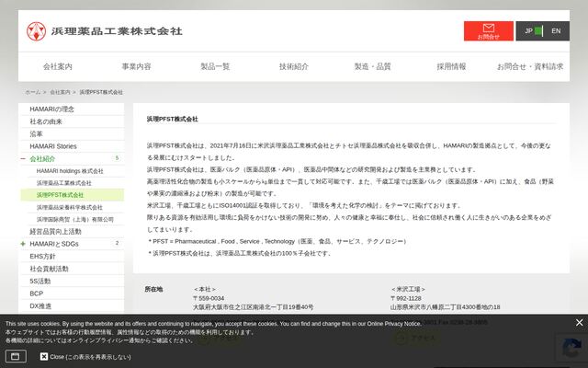This screenshot has height=368, width=588.
Task: Click the ＜米沢工場＞ label
Action: [x=408, y=289]
